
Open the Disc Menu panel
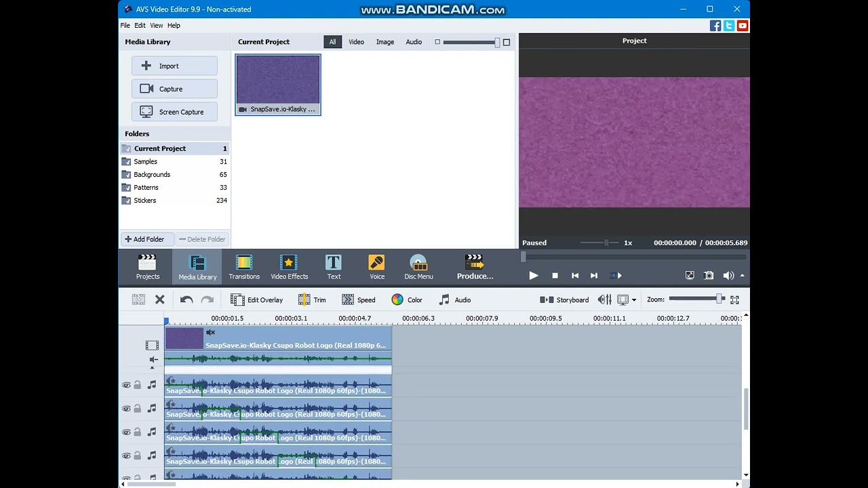pos(418,266)
